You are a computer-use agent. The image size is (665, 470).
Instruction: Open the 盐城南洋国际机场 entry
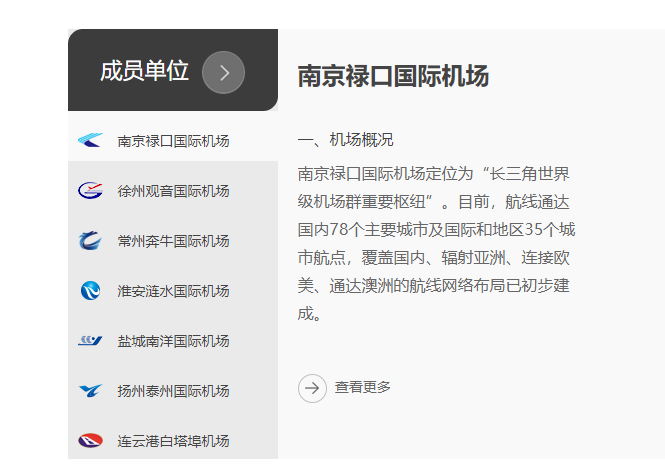[x=173, y=341]
